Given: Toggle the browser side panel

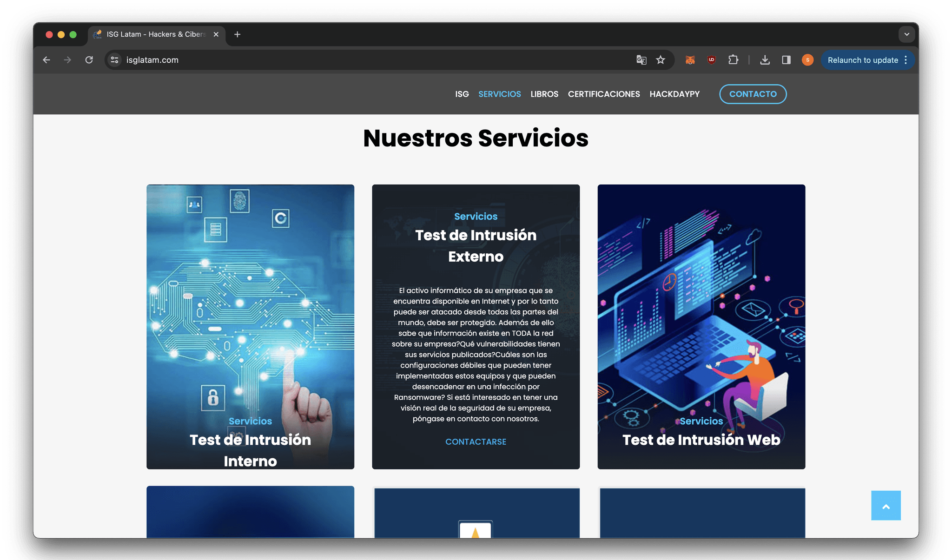Looking at the screenshot, I should [x=786, y=60].
